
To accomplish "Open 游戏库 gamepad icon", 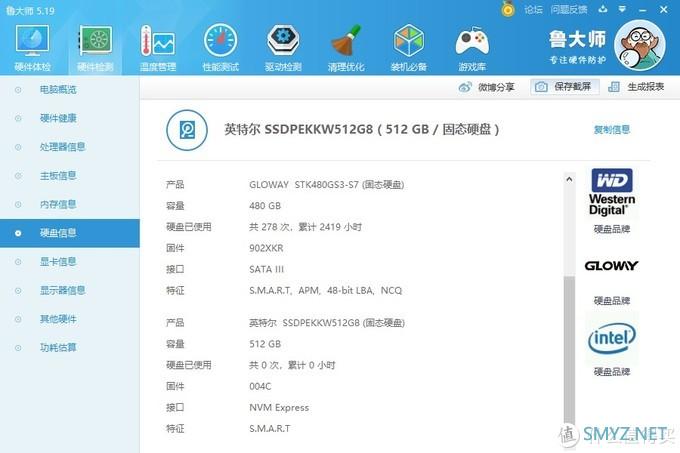I will 472,41.
